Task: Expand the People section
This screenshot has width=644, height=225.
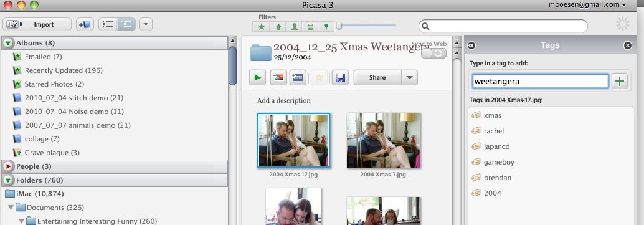Action: pyautogui.click(x=8, y=166)
